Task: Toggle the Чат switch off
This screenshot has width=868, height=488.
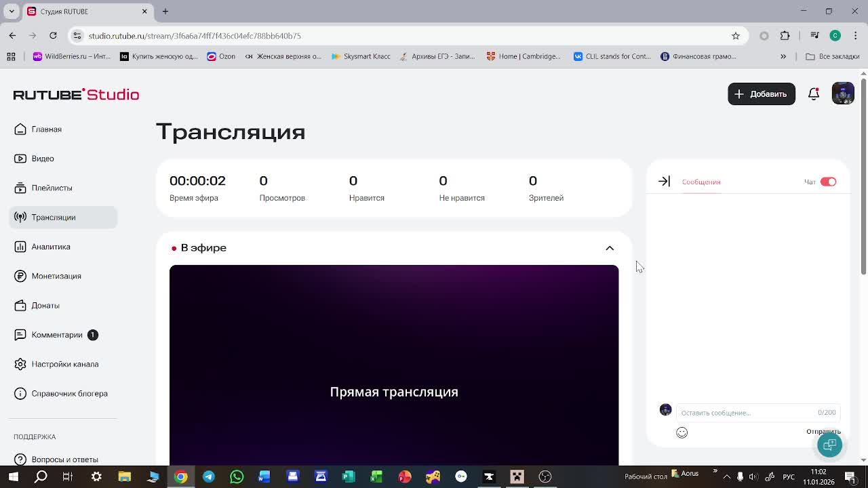Action: tap(828, 182)
